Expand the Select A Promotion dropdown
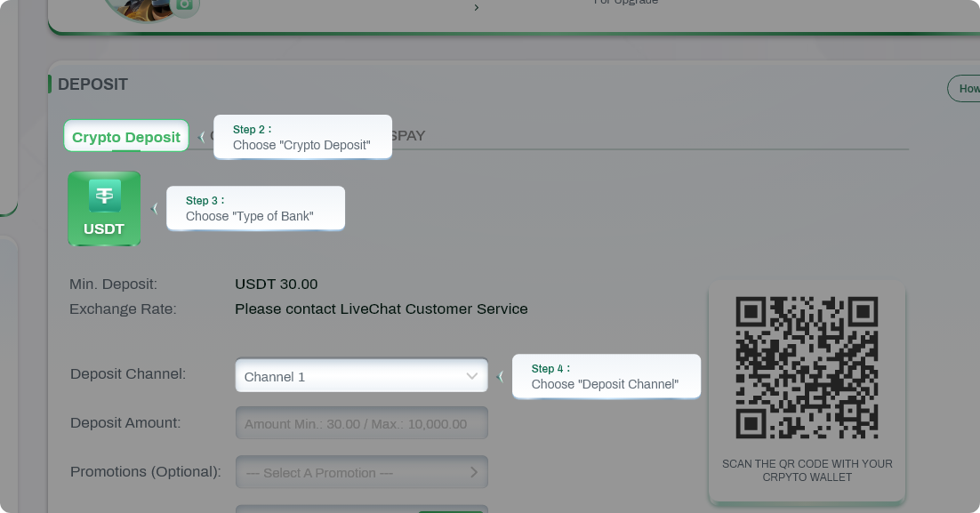Image resolution: width=980 pixels, height=513 pixels. pos(361,472)
